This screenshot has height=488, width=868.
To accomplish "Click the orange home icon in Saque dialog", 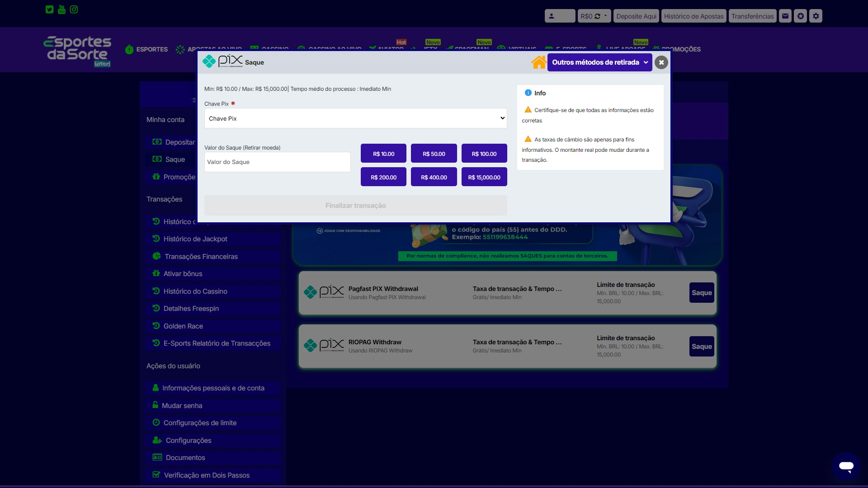I will pos(539,62).
